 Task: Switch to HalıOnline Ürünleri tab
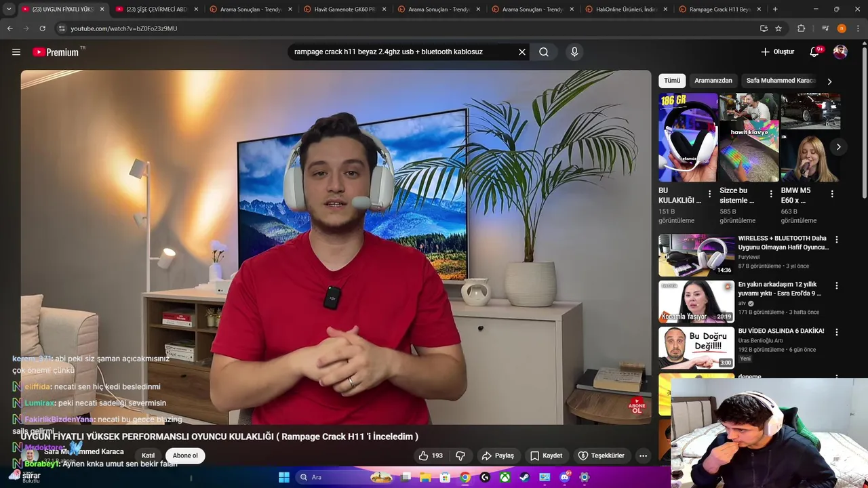(x=627, y=9)
